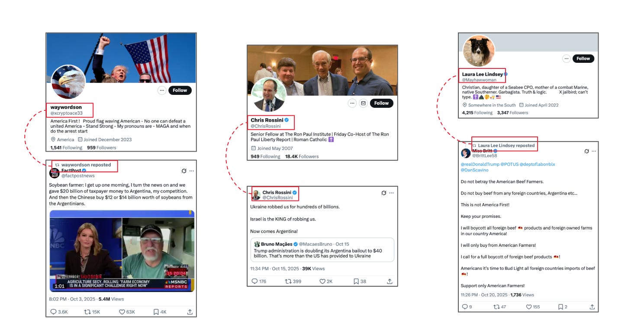644x330 pixels.
Task: Open more options on Chris Rossini profile
Action: pos(352,103)
